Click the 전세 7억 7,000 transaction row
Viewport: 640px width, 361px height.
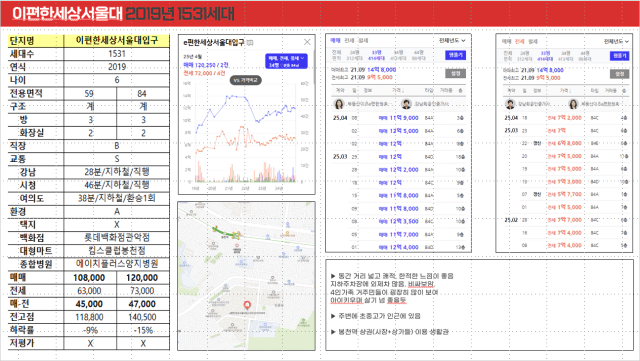(565, 220)
